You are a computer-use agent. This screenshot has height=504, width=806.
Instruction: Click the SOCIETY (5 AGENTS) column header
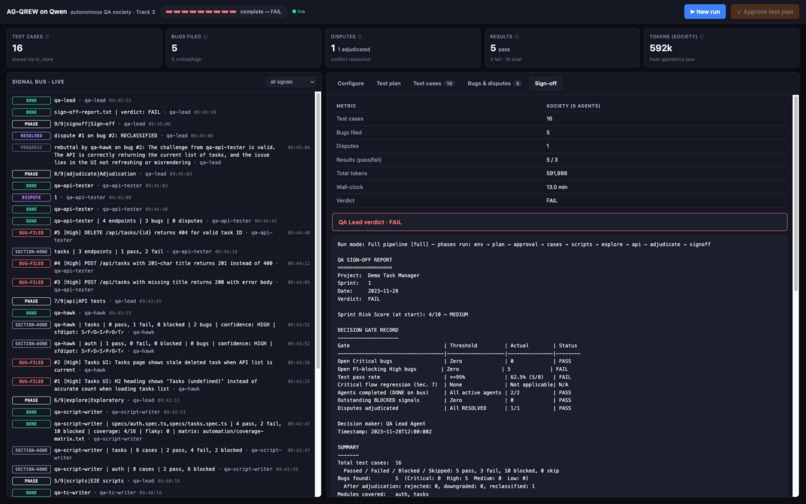point(573,106)
